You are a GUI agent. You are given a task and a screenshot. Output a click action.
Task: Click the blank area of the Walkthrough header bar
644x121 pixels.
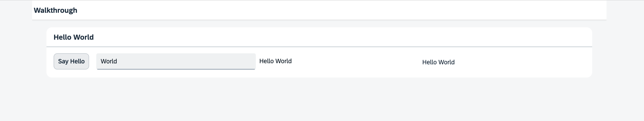tap(325, 10)
